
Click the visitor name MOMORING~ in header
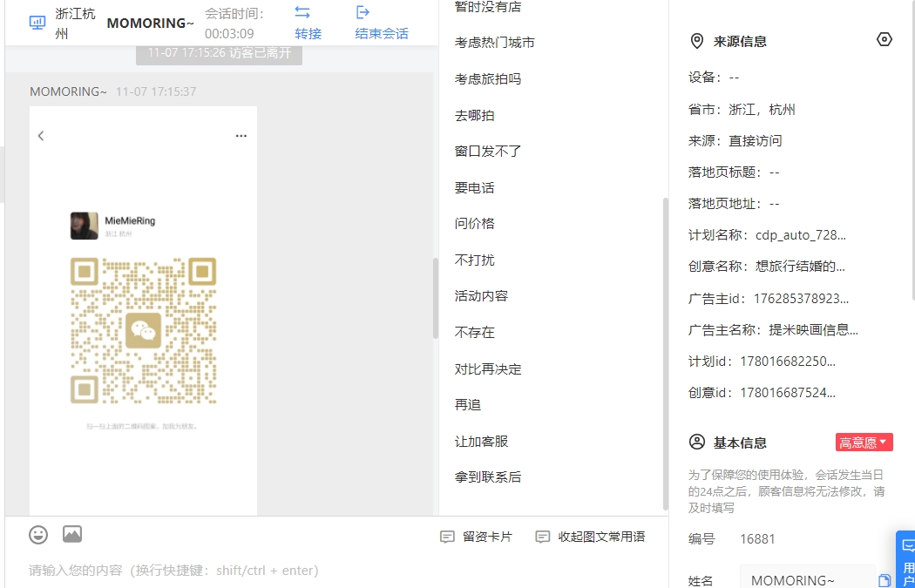(x=150, y=24)
